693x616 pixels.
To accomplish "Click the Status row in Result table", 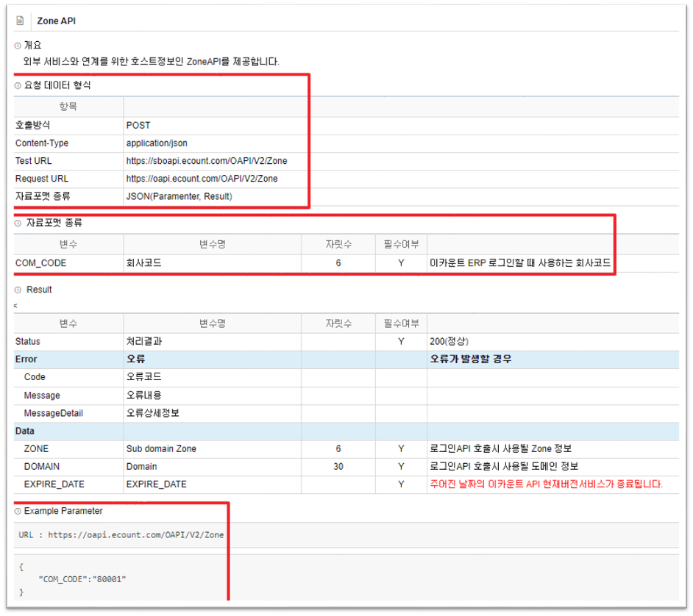I will (x=346, y=342).
